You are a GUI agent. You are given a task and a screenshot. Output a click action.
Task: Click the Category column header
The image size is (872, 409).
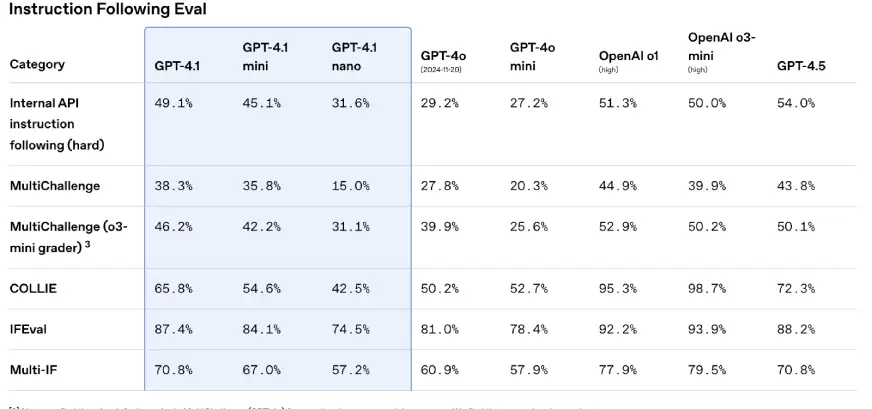point(37,64)
